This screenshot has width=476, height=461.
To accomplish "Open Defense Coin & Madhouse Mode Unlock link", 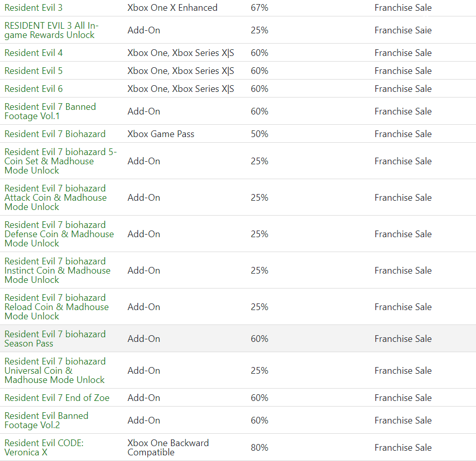I will click(59, 234).
